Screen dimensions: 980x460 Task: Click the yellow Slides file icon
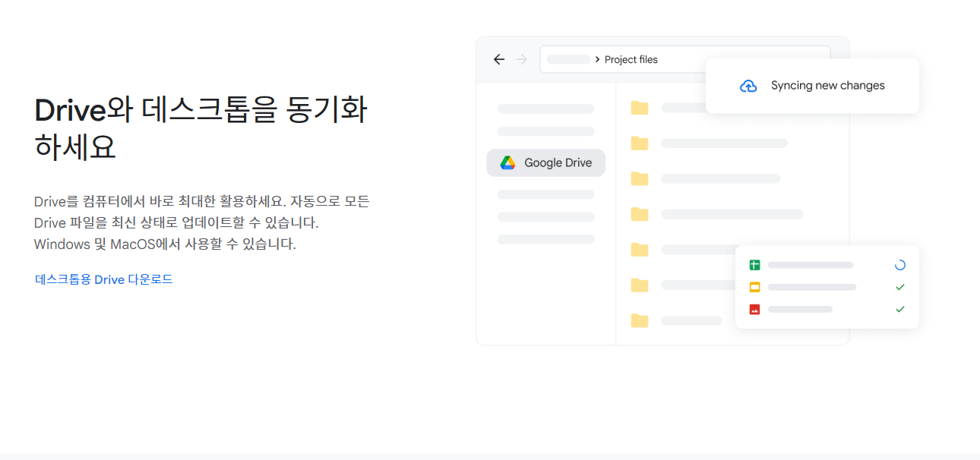click(x=754, y=287)
